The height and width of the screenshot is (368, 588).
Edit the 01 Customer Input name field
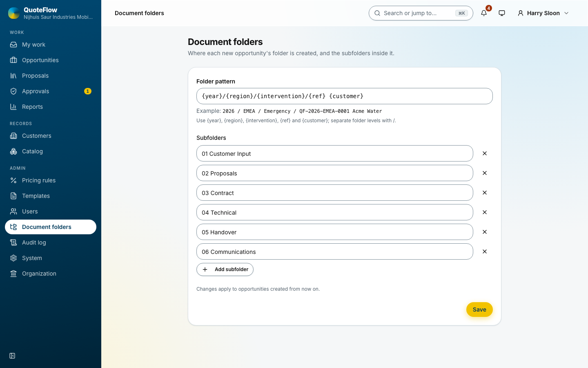click(335, 153)
